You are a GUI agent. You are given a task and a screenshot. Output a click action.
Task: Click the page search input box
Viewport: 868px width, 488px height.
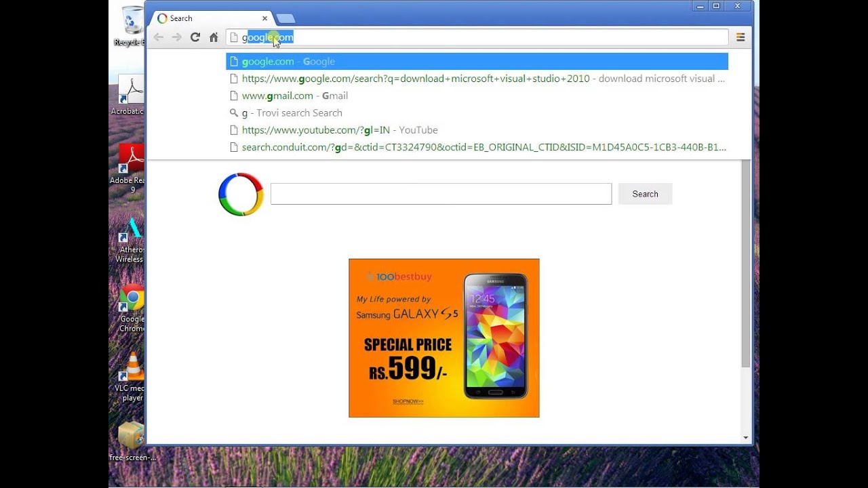[441, 194]
